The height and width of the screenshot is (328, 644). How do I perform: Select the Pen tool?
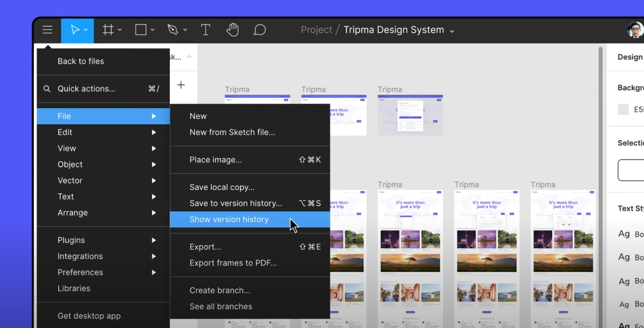(173, 30)
